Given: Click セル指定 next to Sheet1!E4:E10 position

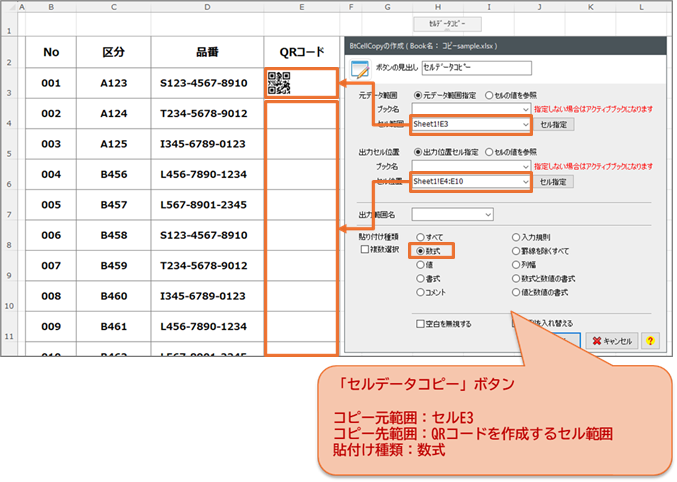Looking at the screenshot, I should click(x=556, y=182).
